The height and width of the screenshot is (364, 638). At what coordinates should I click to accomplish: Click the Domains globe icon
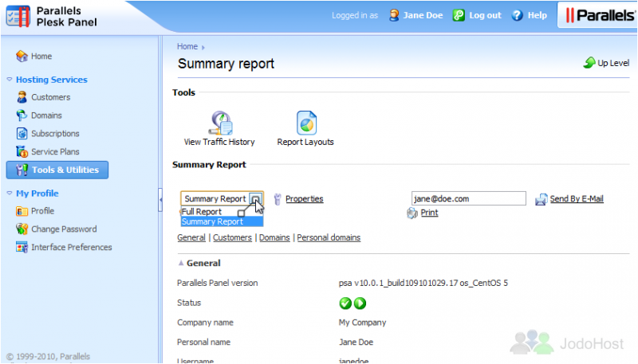tap(22, 115)
